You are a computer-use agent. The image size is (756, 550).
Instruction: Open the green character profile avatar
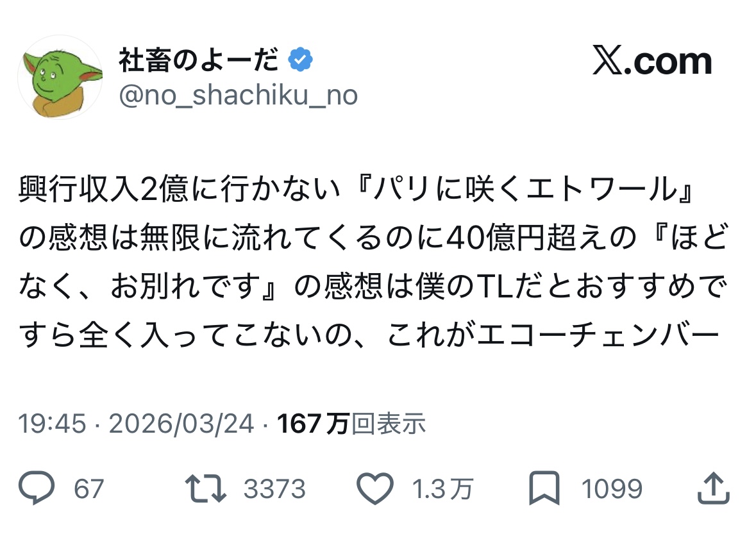(60, 77)
